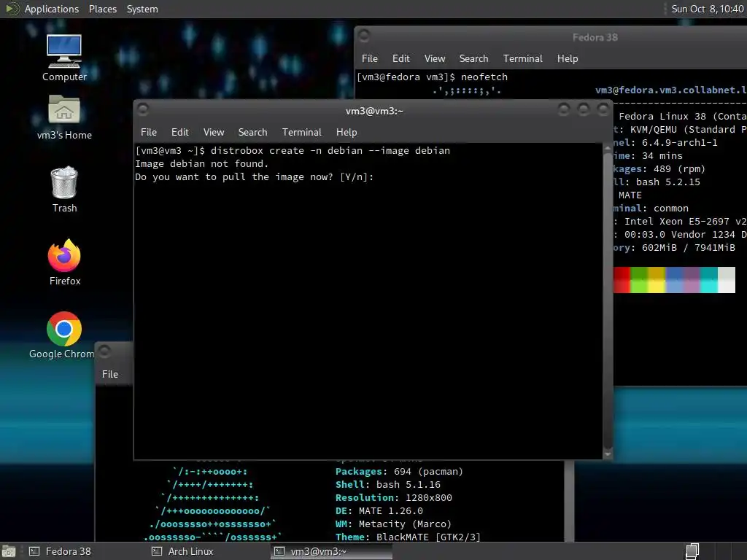Screen dimensions: 747x560
Task: Open Terminal menu in vm3@vm3 terminal
Action: point(301,132)
